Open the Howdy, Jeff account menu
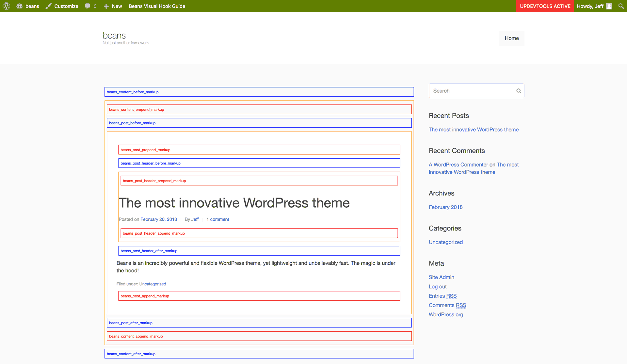 coord(590,6)
